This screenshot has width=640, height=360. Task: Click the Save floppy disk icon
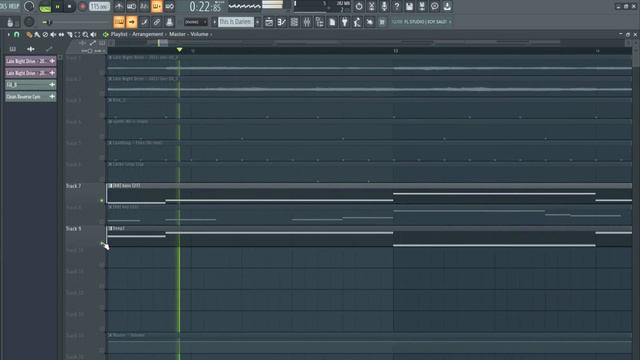(409, 6)
